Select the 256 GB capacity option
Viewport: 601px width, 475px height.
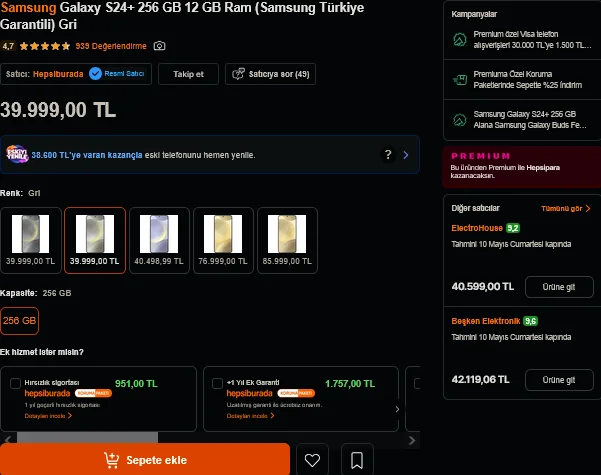[19, 321]
